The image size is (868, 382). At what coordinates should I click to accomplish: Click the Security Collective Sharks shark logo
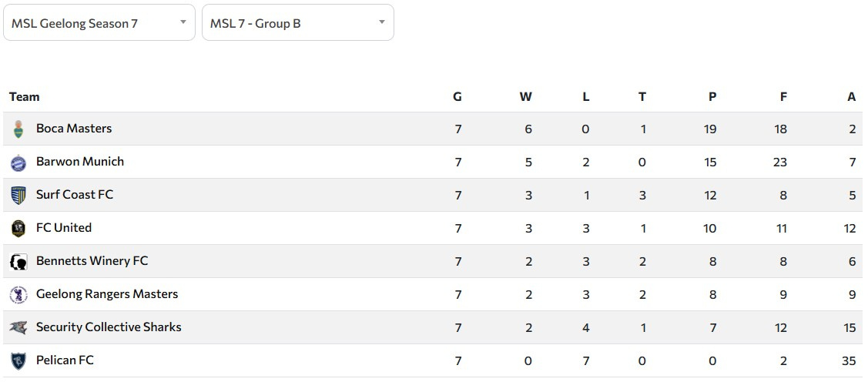[x=18, y=328]
